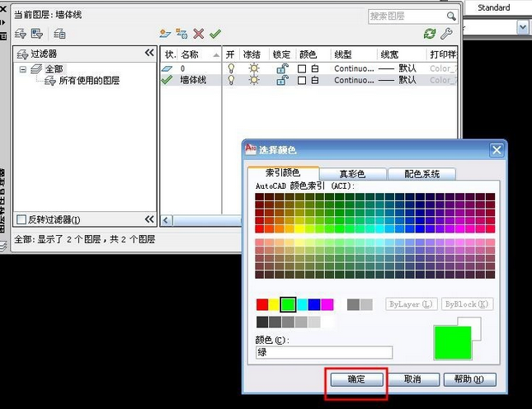Toggle the light bulb for layer 墙体线
532x409 pixels.
231,81
